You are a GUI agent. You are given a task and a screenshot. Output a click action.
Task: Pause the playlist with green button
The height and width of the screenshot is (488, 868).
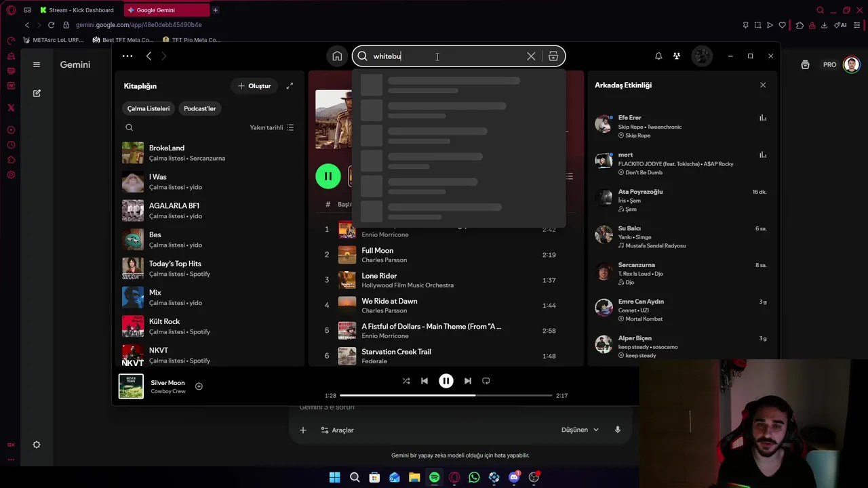328,176
